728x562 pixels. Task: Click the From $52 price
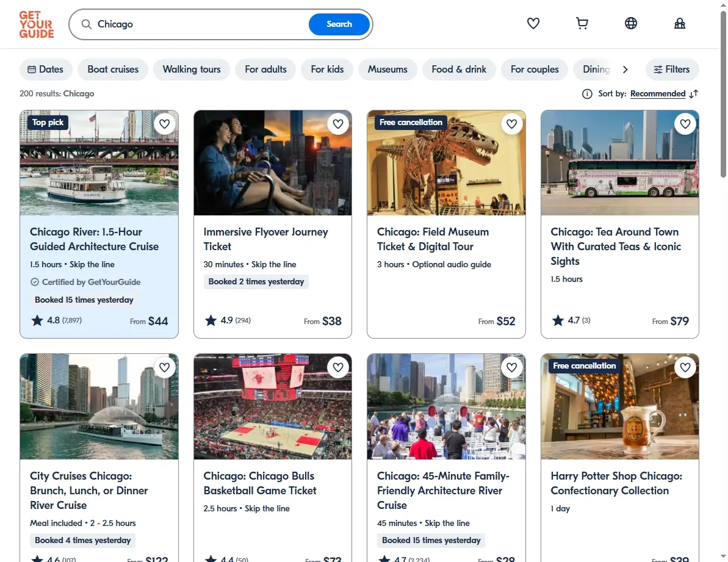click(x=496, y=321)
